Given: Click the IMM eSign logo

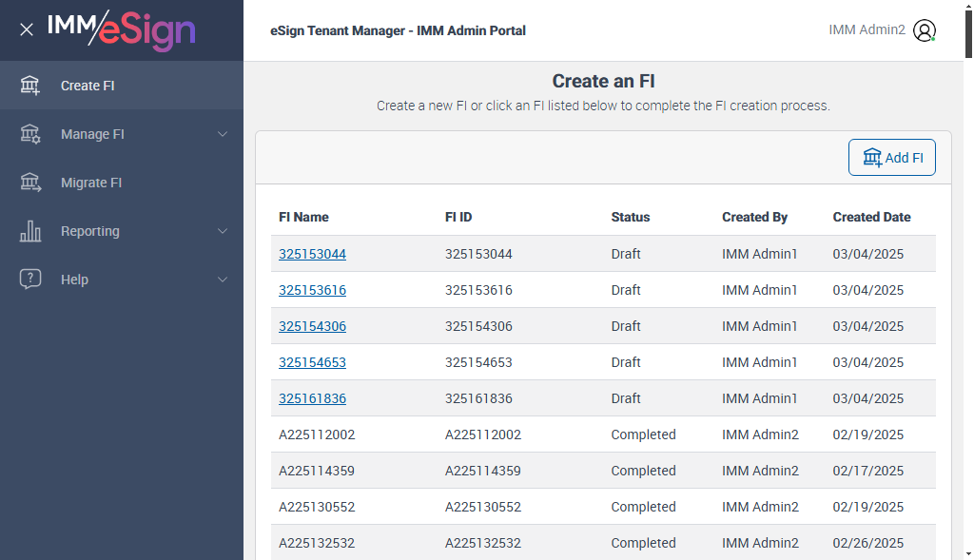Looking at the screenshot, I should pos(121,29).
